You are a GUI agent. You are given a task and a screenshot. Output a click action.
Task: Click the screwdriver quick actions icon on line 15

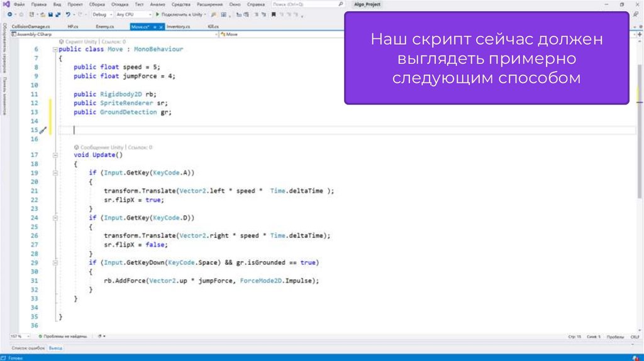[x=43, y=130]
